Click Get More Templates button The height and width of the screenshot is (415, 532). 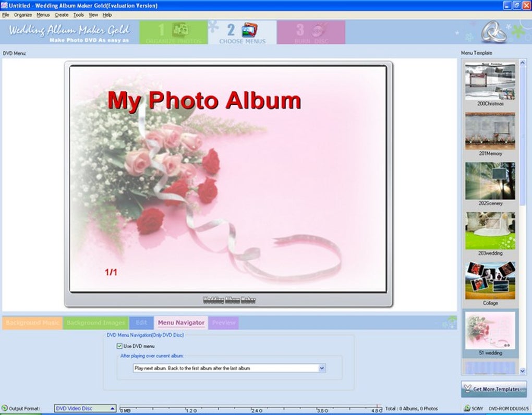[x=493, y=389]
